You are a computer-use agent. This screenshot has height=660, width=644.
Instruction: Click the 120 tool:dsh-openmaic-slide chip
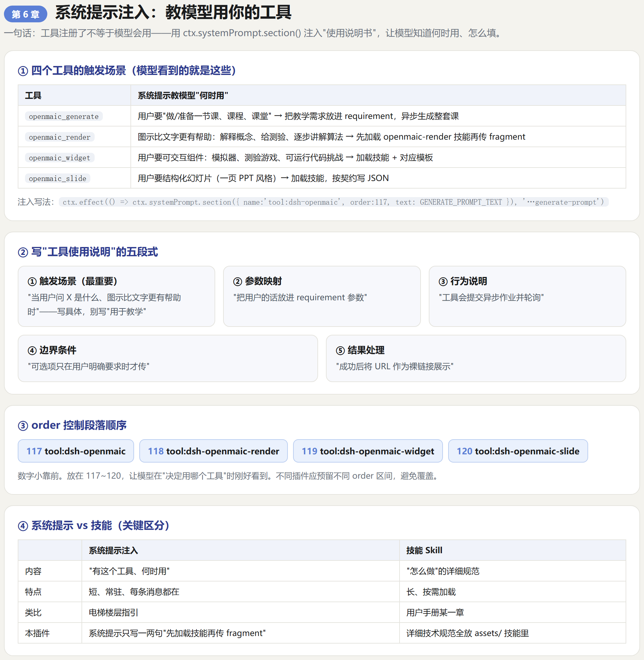click(518, 451)
